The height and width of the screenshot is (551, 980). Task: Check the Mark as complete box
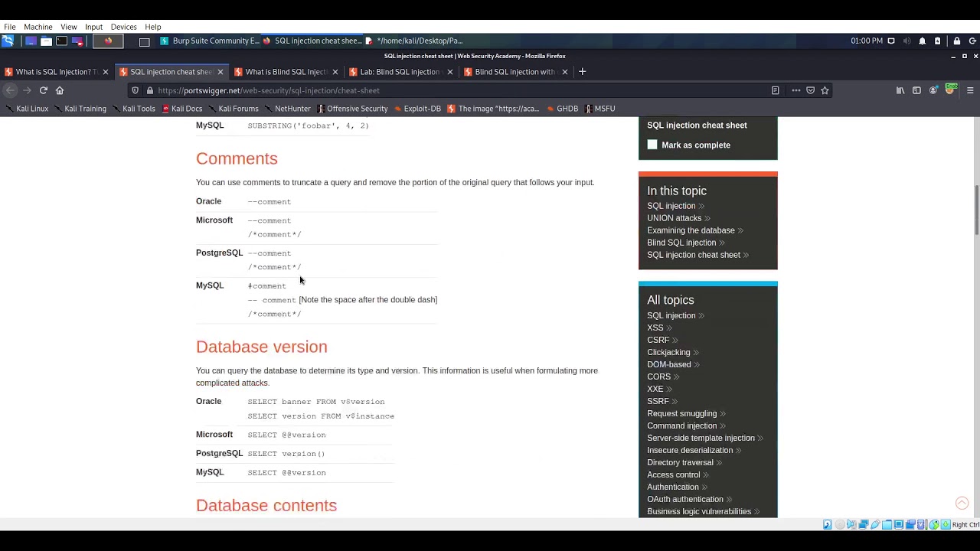coord(652,145)
